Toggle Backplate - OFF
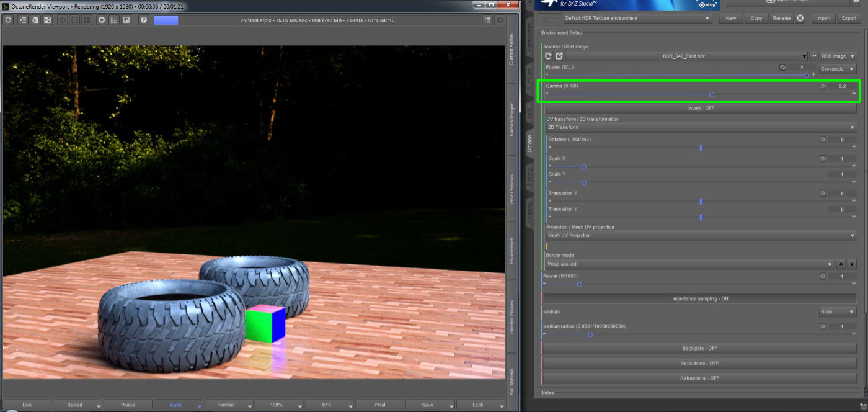The image size is (868, 412). tap(700, 348)
